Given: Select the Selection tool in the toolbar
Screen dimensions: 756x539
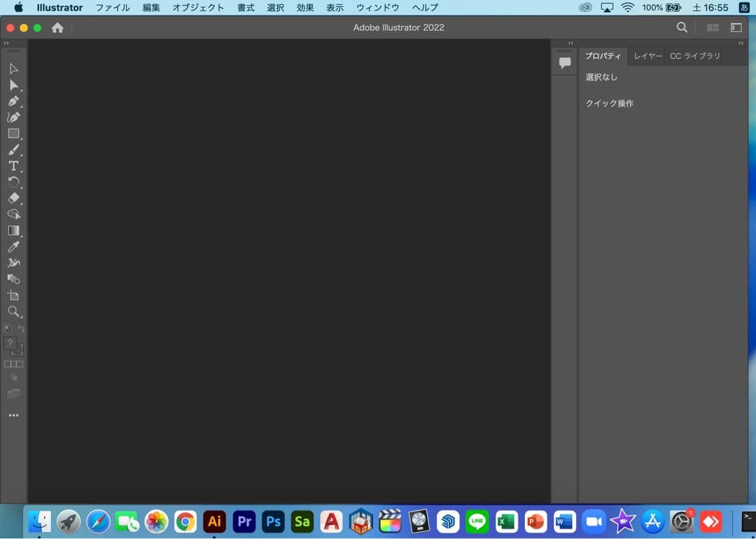Looking at the screenshot, I should (13, 68).
